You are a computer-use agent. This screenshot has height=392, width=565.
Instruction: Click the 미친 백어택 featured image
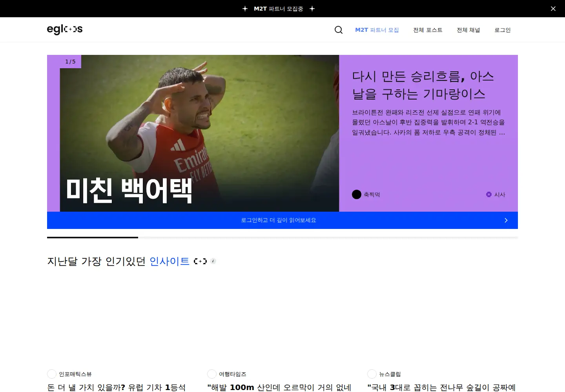click(199, 133)
